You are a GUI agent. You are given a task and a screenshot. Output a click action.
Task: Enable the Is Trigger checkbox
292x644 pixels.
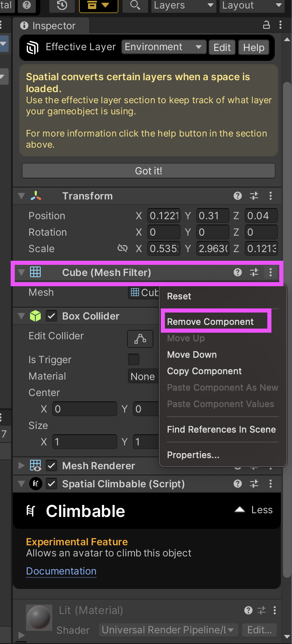pos(134,359)
